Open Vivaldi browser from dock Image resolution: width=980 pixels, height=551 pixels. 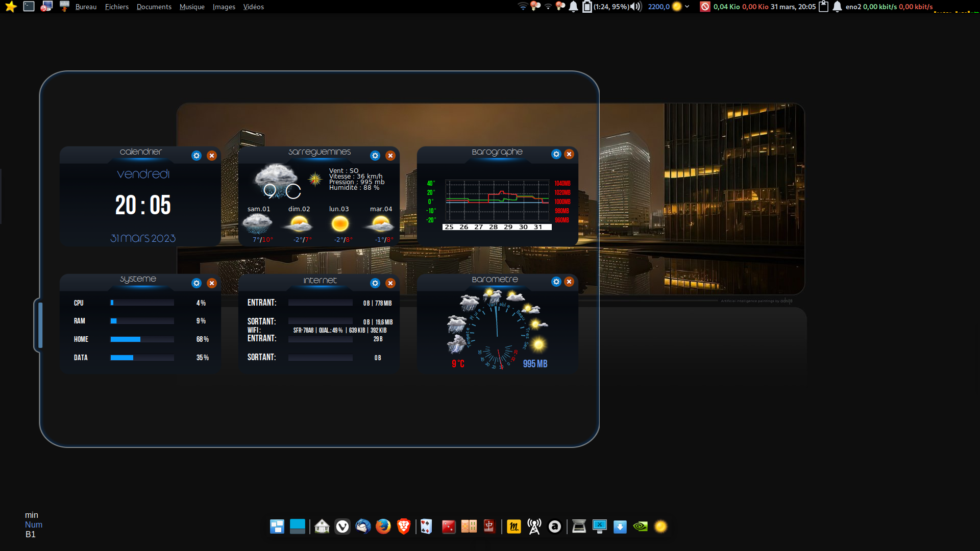342,526
